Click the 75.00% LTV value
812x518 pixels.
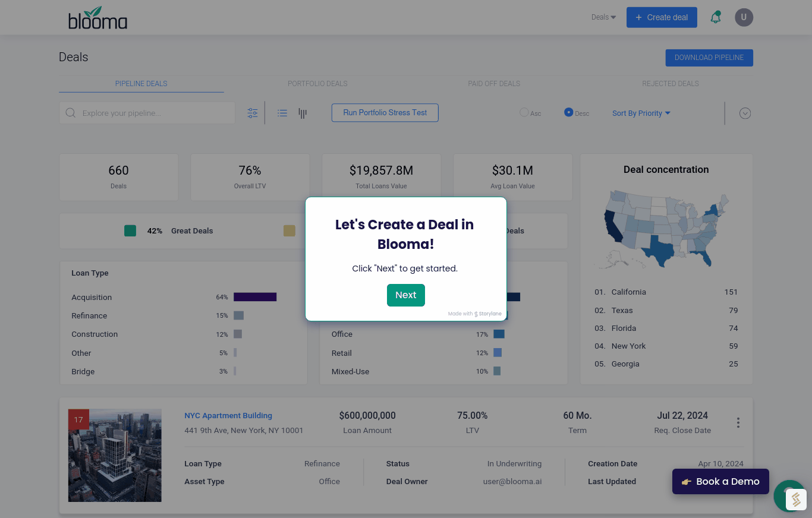coord(473,416)
